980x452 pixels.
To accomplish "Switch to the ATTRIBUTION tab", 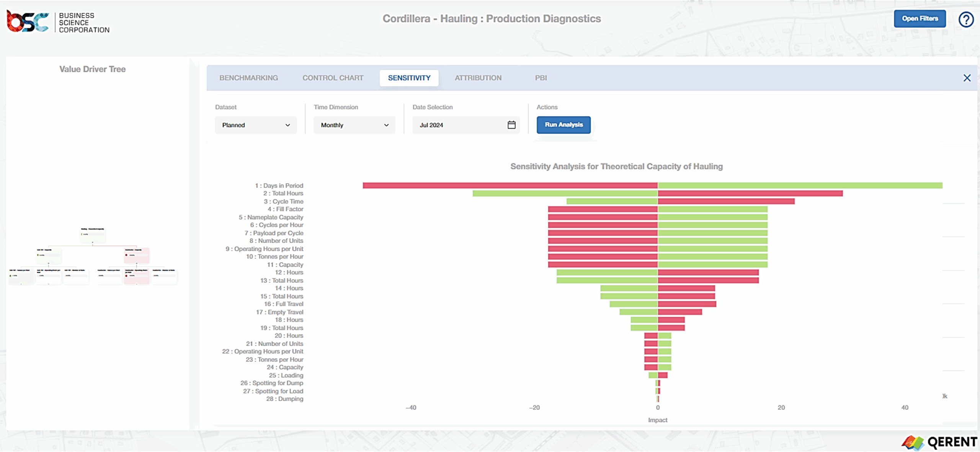I will click(x=478, y=78).
